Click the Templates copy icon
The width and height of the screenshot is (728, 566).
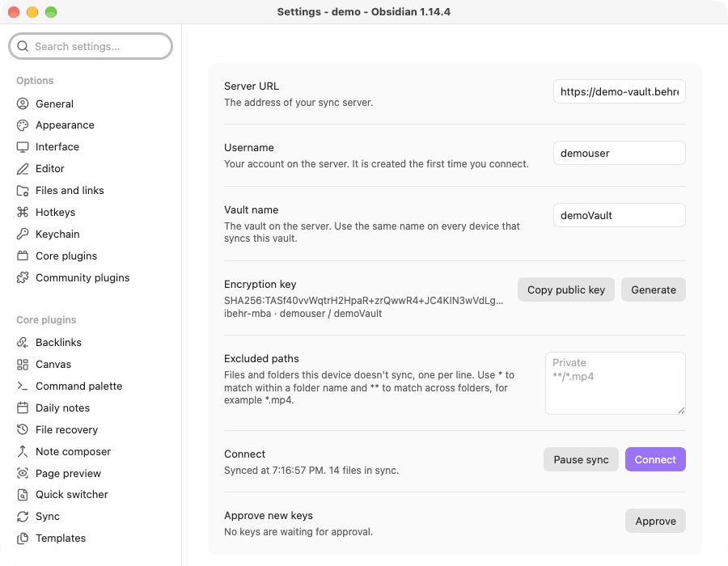(x=23, y=539)
